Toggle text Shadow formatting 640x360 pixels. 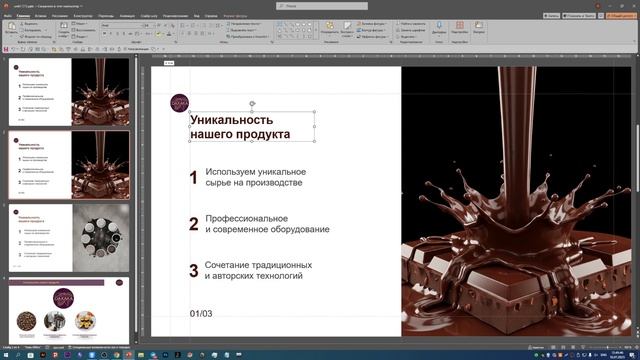tap(124, 33)
